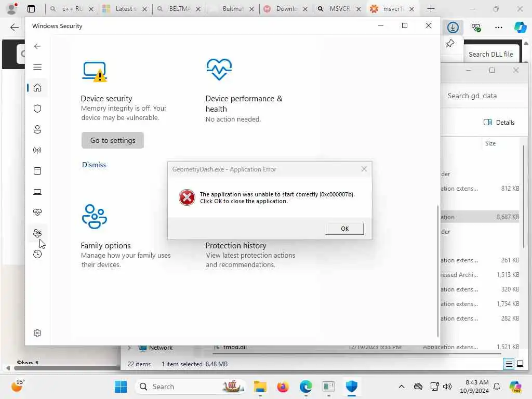
Task: Close the 'MSVCR' browser tab
Action: coord(358,9)
